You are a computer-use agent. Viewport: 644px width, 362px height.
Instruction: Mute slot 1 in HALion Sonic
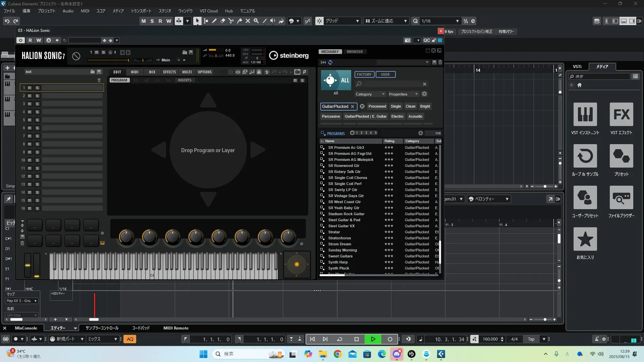coord(30,88)
